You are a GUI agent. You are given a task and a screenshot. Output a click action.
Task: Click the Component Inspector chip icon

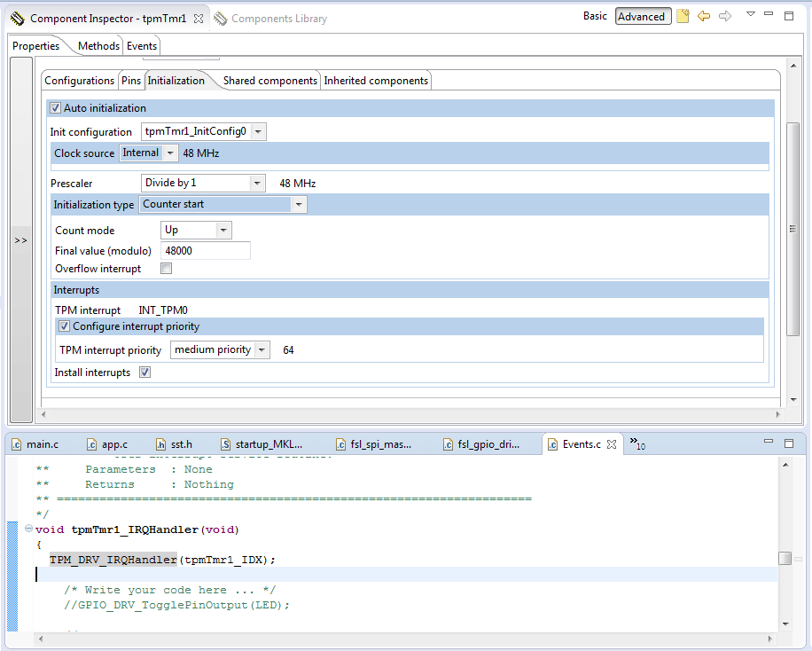[x=17, y=19]
